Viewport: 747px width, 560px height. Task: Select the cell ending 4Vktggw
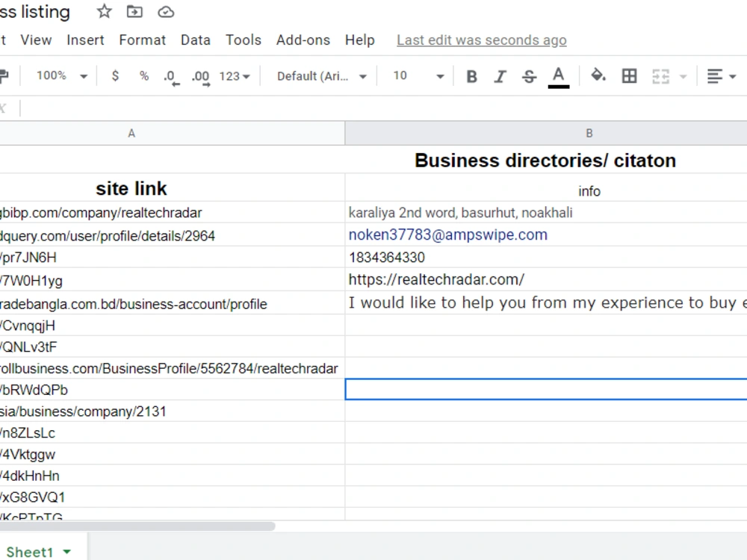[173, 454]
